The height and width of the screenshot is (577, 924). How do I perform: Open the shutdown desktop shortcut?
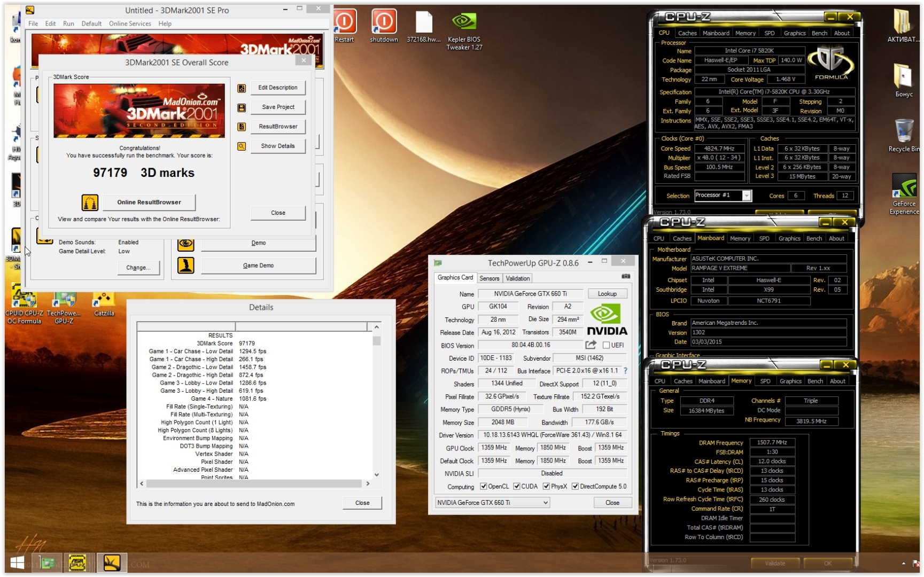384,25
